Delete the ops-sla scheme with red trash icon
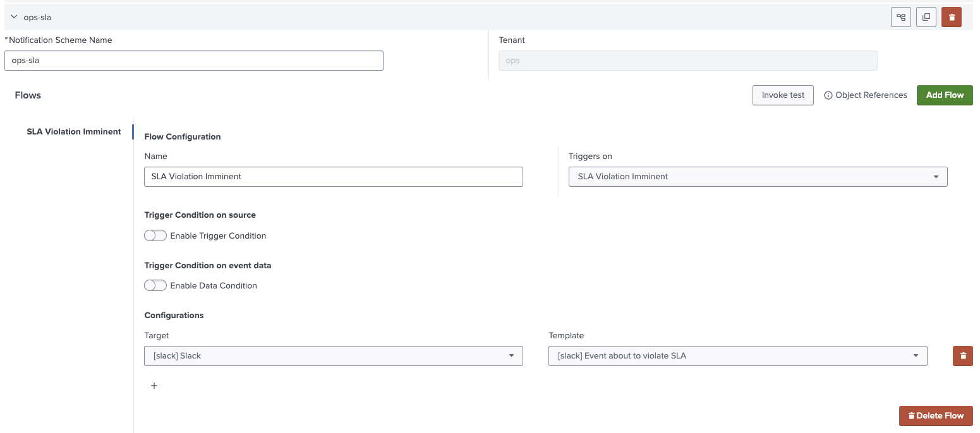 coord(952,17)
